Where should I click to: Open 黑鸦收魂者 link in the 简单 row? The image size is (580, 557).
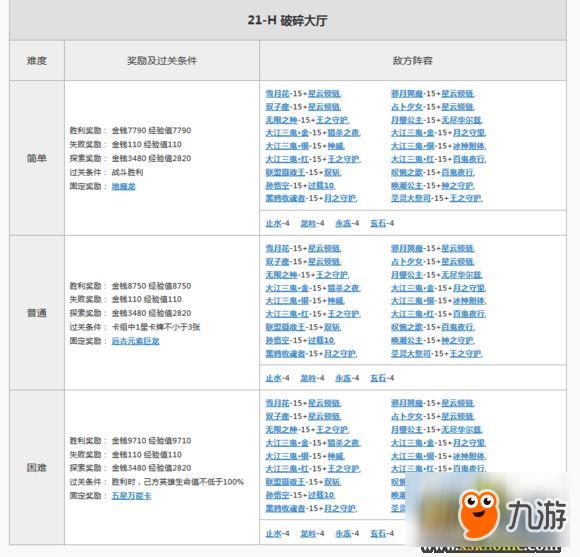(x=285, y=198)
